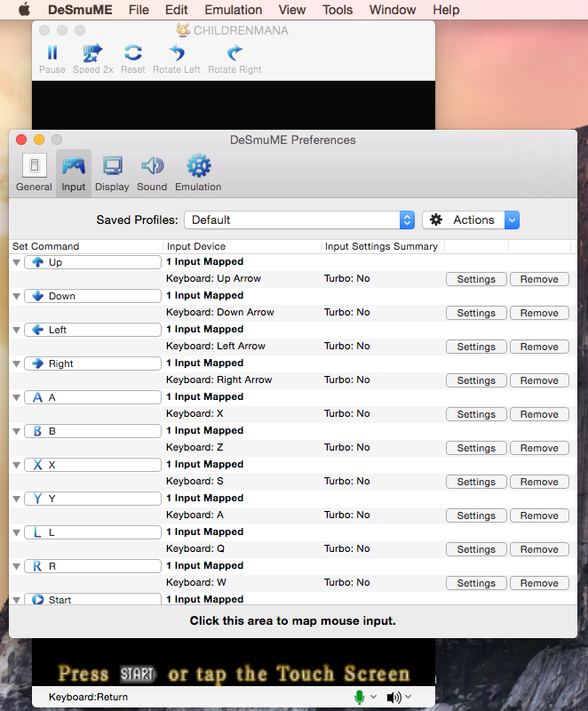
Task: Reset the emulator via the toolbar icon
Action: click(x=132, y=59)
